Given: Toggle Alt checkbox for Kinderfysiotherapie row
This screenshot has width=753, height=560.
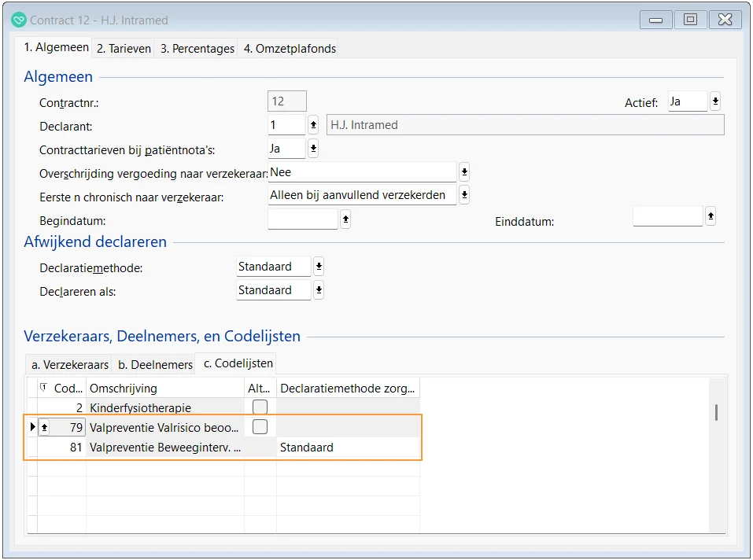Looking at the screenshot, I should (x=260, y=407).
